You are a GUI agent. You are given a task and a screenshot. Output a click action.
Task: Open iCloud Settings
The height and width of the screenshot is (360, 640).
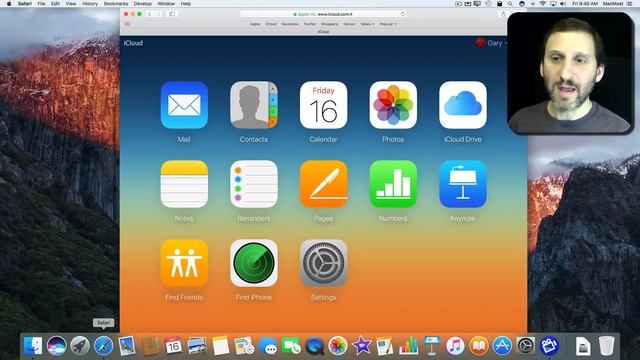tap(323, 263)
